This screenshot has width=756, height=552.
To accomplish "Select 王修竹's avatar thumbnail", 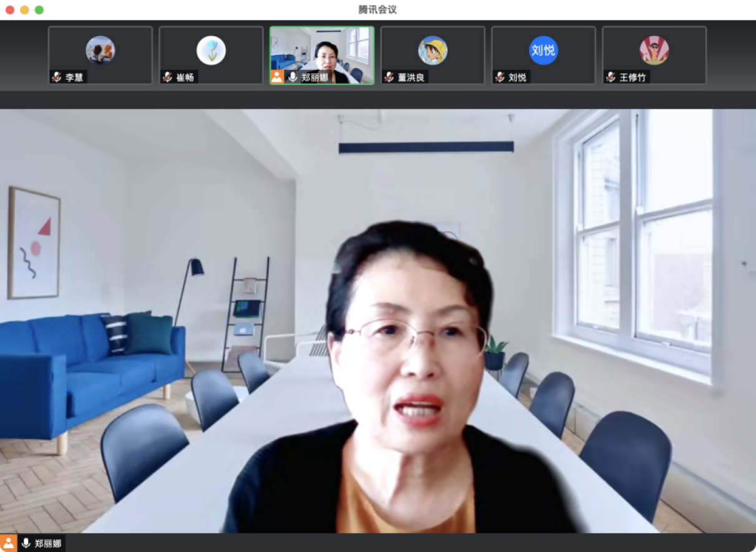I will click(x=654, y=51).
